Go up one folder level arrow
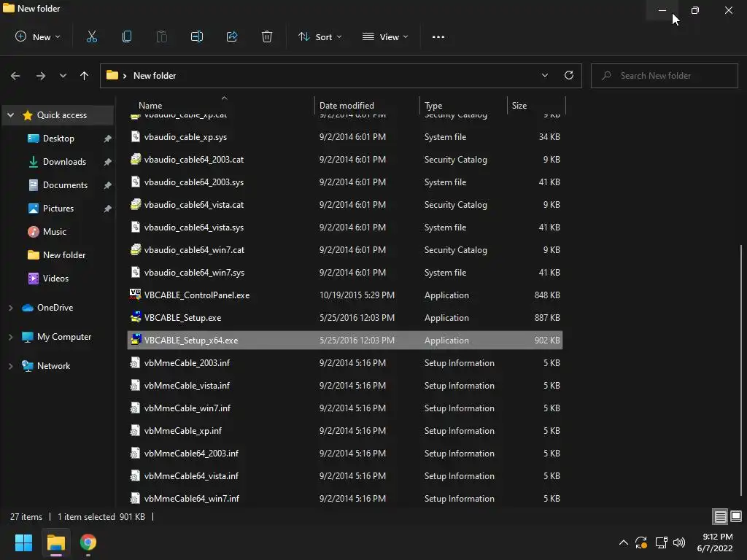 [x=85, y=76]
